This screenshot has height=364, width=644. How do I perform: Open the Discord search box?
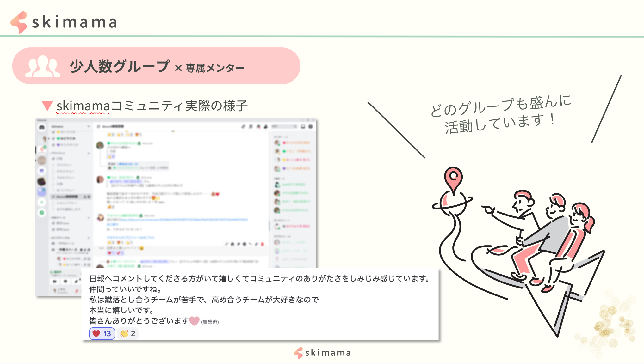click(x=284, y=127)
